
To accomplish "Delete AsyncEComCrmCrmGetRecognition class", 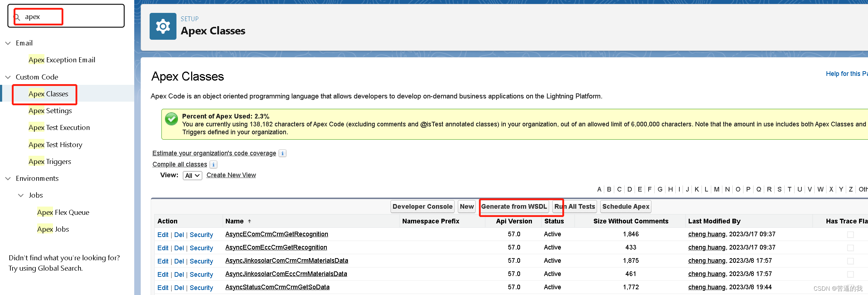I will (x=179, y=235).
